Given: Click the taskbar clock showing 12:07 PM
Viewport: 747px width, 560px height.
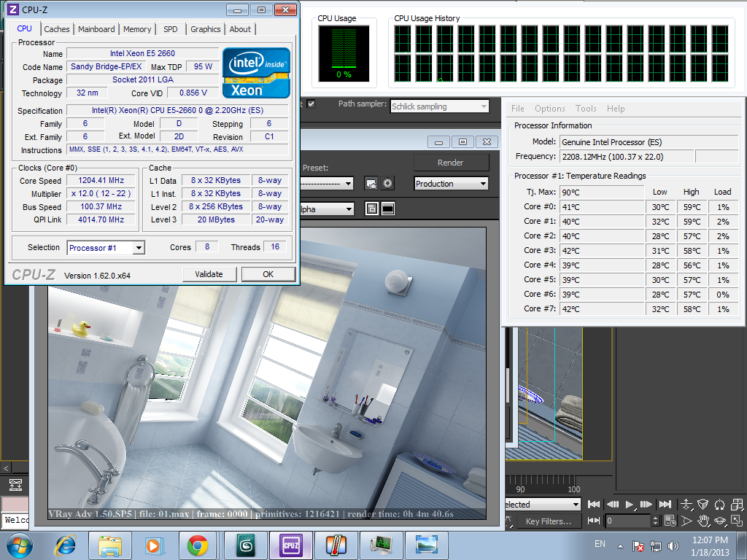Looking at the screenshot, I should pyautogui.click(x=710, y=545).
